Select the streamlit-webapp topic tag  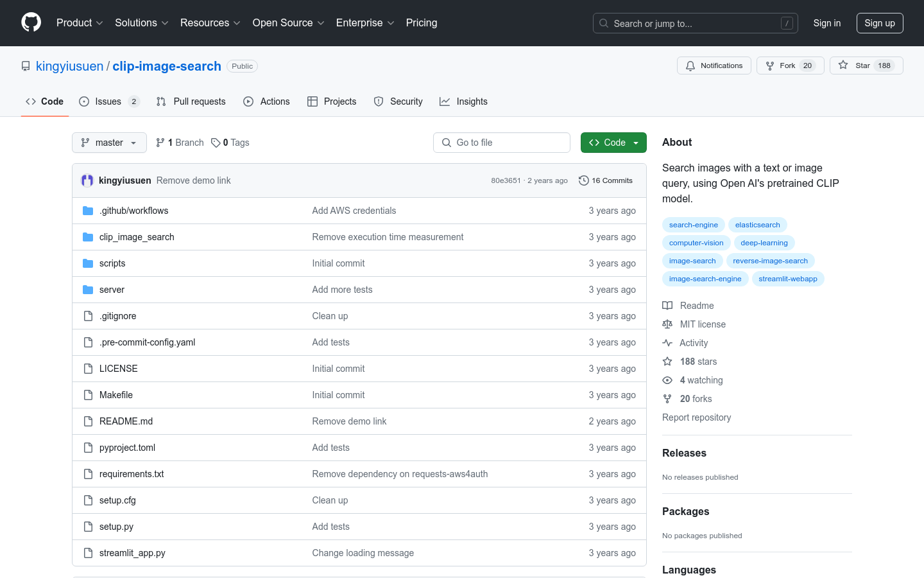tap(788, 279)
